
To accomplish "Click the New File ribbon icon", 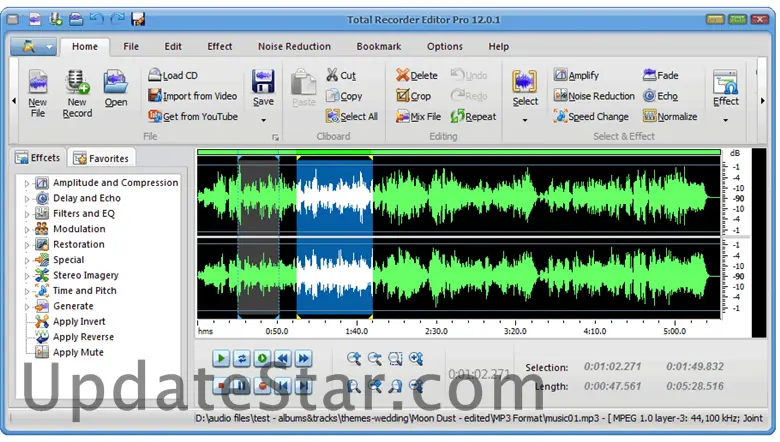I will pos(38,94).
